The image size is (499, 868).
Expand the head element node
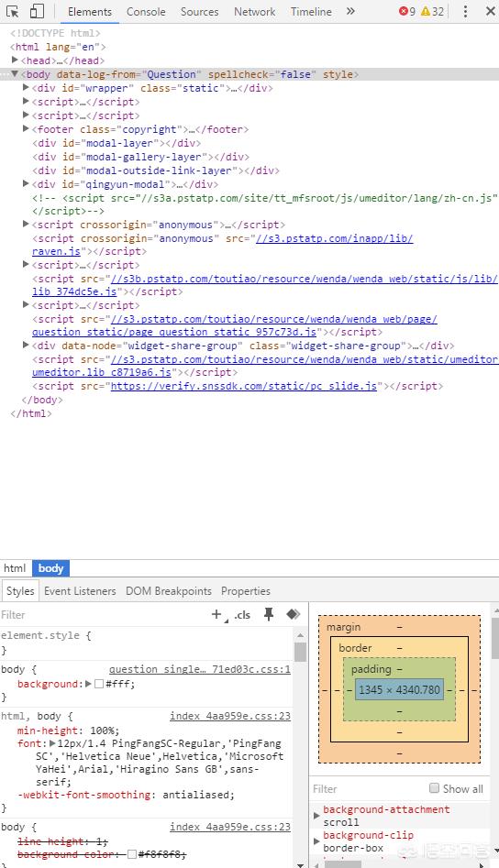(x=15, y=60)
